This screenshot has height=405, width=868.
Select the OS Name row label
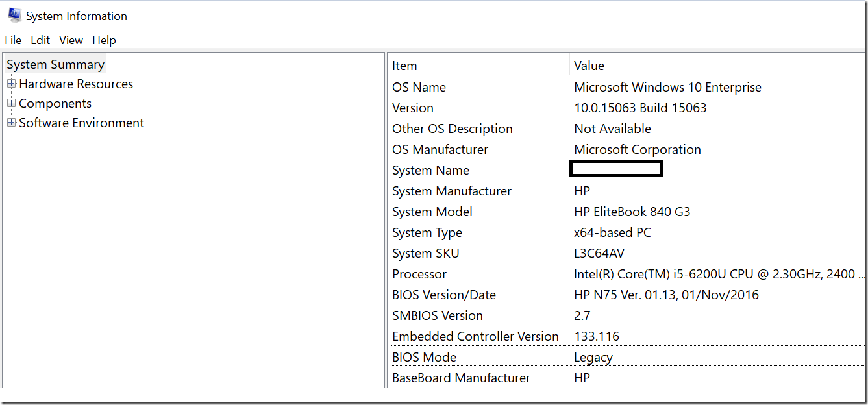[419, 88]
